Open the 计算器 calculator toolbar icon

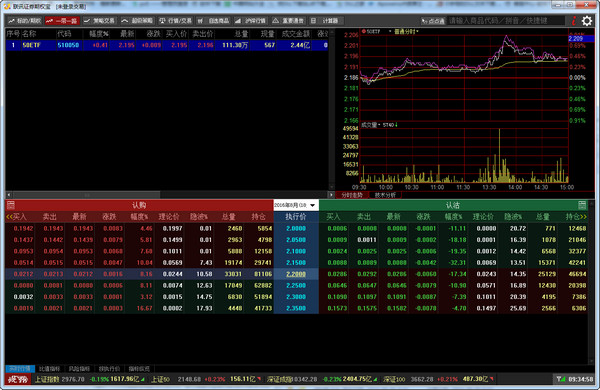[x=326, y=21]
